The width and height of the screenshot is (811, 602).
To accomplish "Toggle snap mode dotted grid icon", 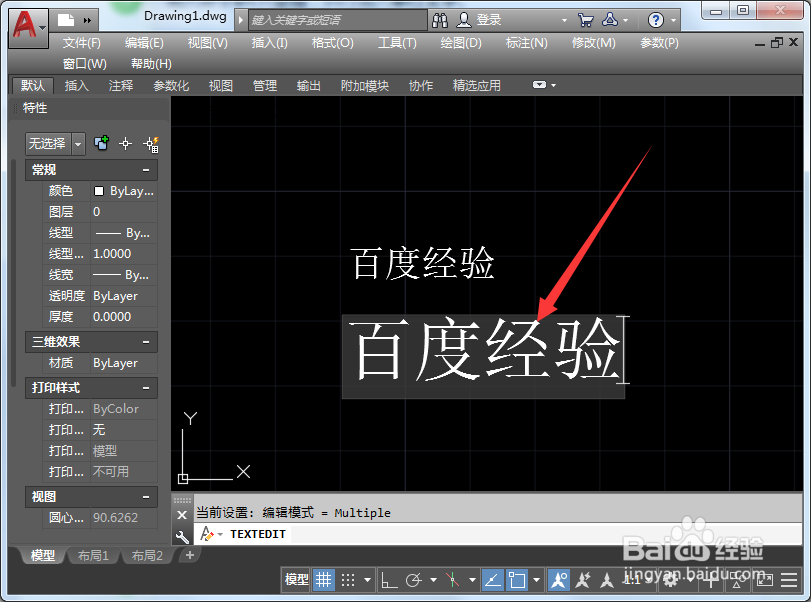I will coord(348,580).
